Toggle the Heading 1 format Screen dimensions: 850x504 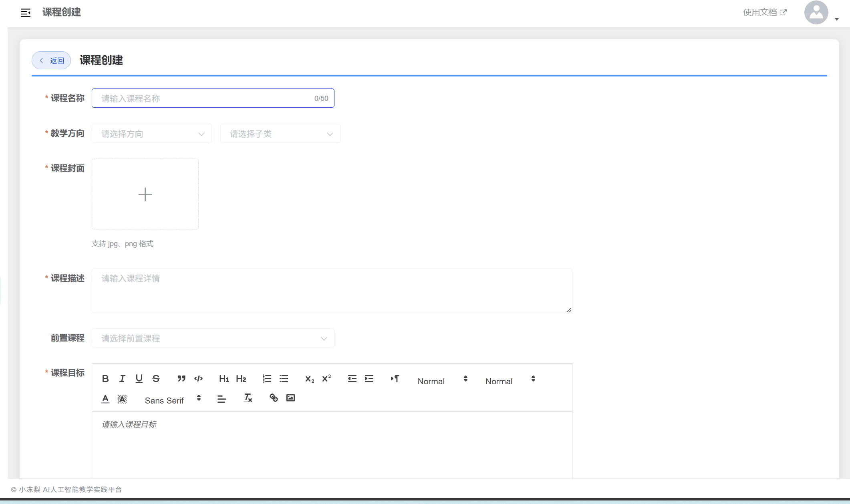(224, 379)
